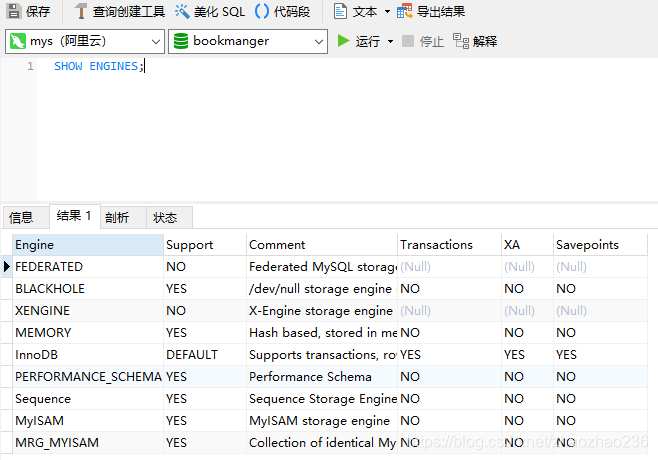The height and width of the screenshot is (460, 658).
Task: Select the MRG_MYISAM engine cell
Action: click(x=88, y=443)
